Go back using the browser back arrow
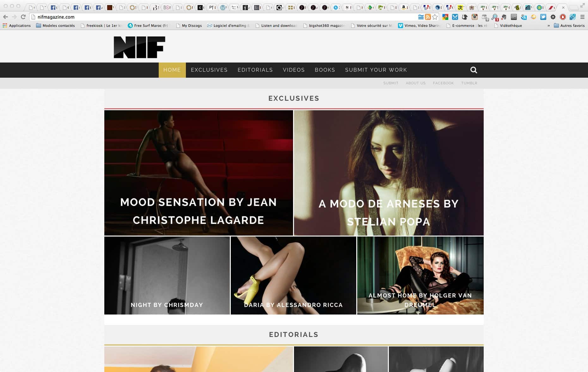 (5, 17)
